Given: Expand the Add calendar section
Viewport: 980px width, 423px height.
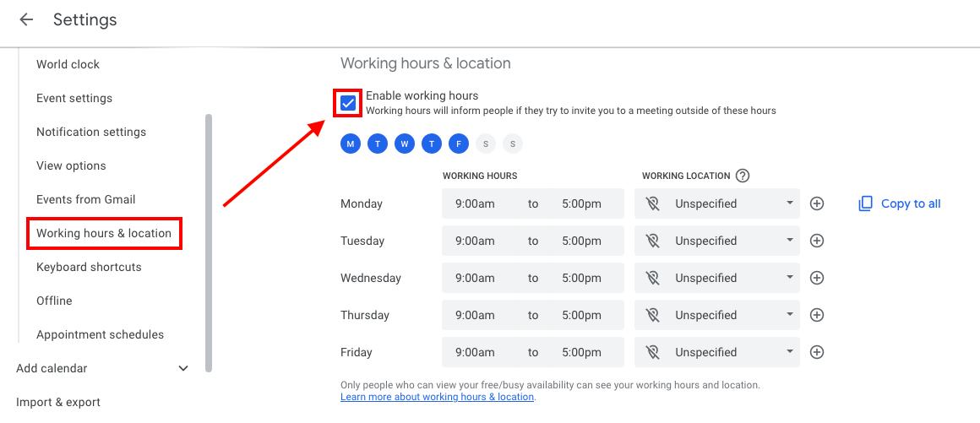Looking at the screenshot, I should [x=183, y=368].
